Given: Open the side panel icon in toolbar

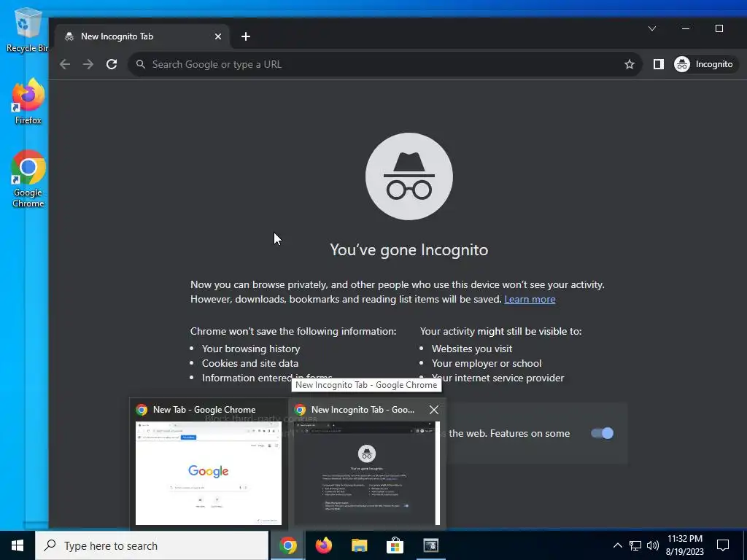Looking at the screenshot, I should click(x=659, y=64).
